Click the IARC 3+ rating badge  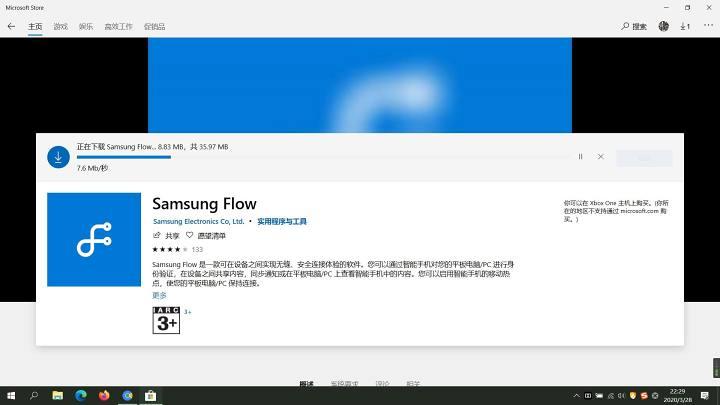(x=166, y=320)
